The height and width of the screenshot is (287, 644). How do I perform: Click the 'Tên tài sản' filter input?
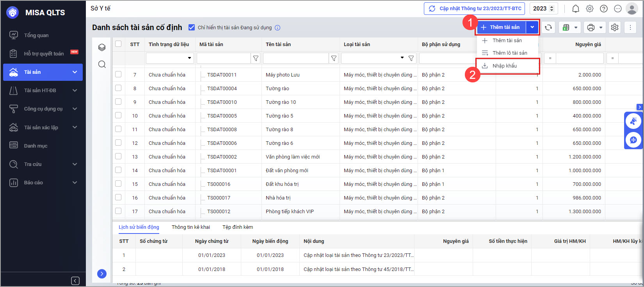click(296, 58)
